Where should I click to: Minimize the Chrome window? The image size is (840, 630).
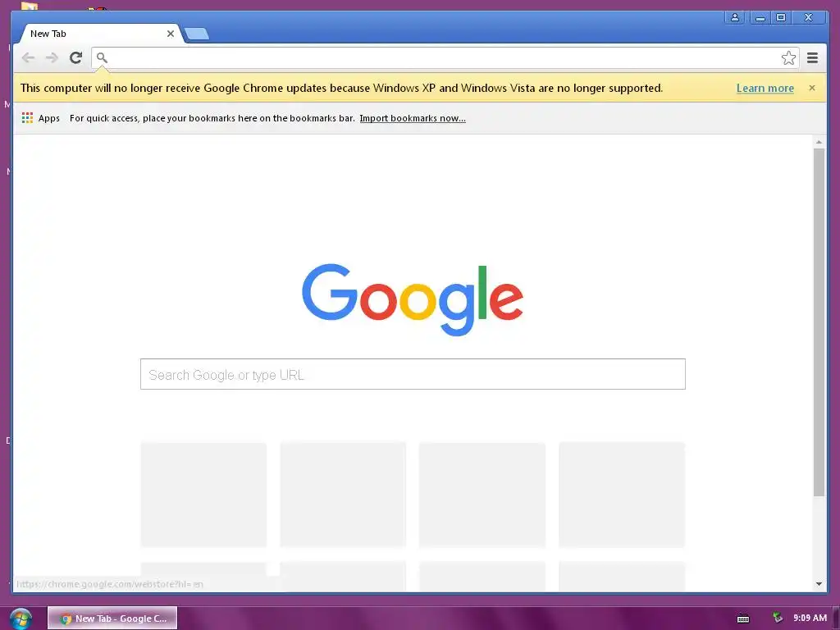(760, 18)
